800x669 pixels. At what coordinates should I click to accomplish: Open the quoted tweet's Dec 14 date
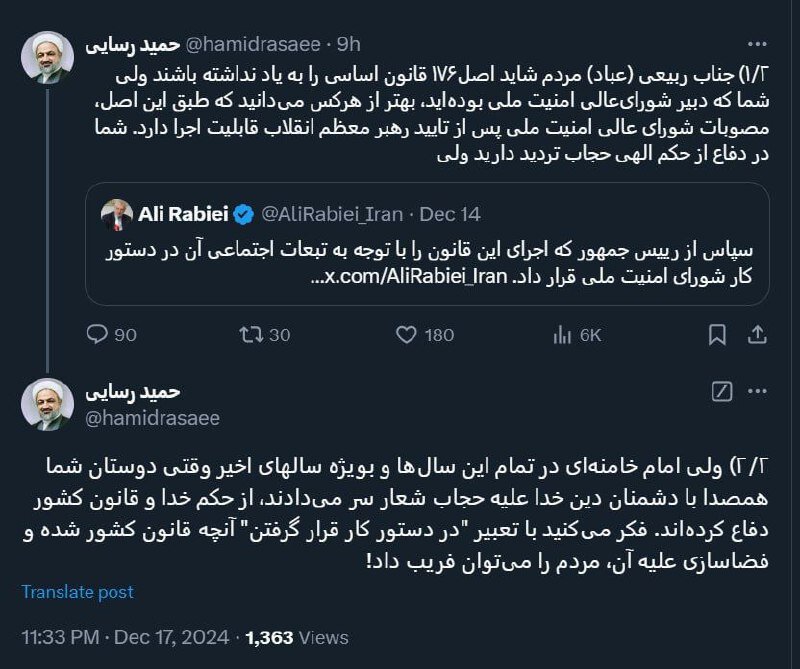[451, 213]
